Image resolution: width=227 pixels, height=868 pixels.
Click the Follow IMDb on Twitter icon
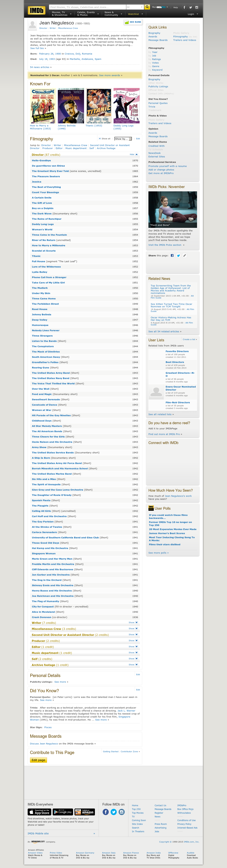click(x=114, y=812)
